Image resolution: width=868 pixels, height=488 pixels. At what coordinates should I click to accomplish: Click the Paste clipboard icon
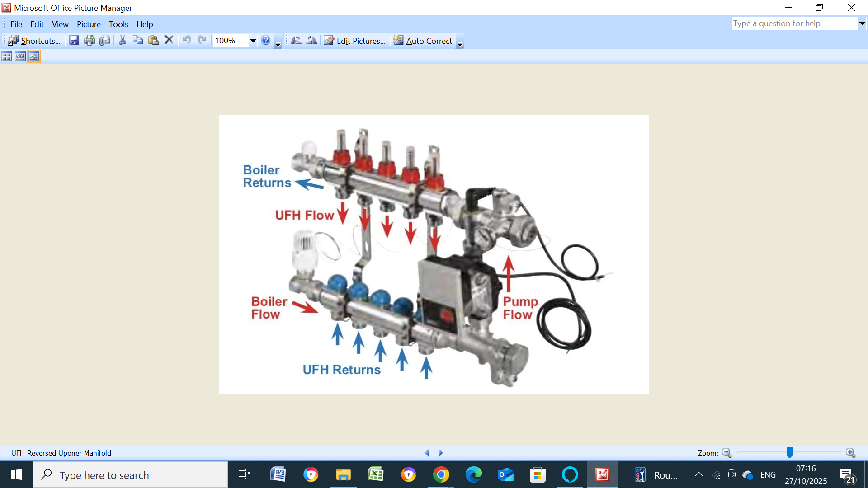coord(154,41)
